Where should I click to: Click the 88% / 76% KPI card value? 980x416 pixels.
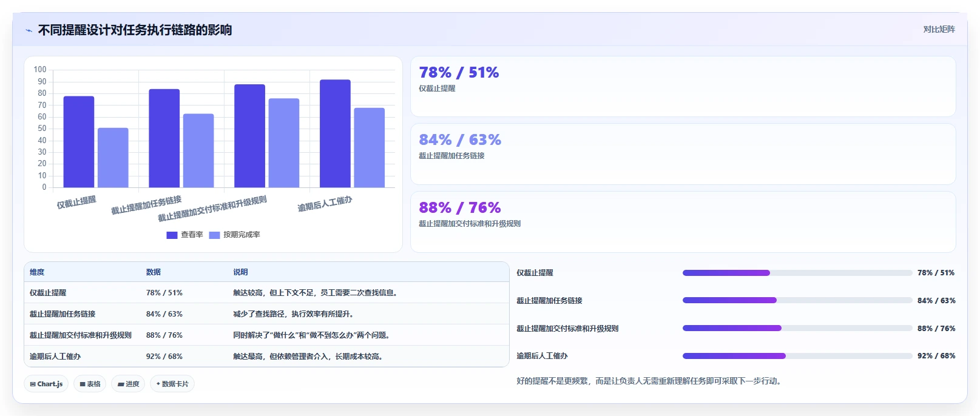460,207
